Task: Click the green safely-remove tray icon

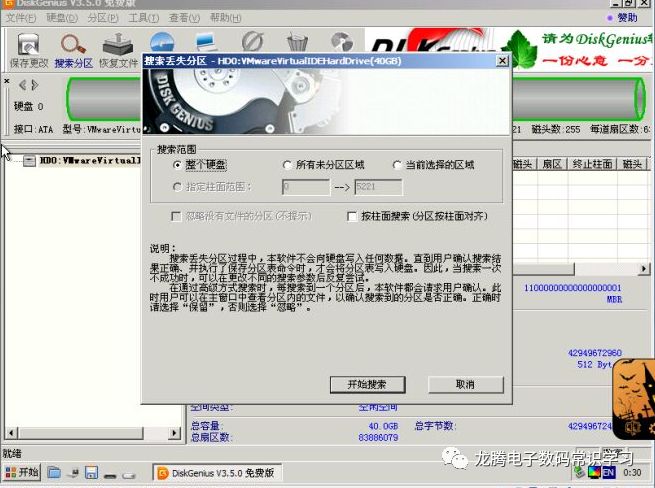Action: click(x=579, y=473)
